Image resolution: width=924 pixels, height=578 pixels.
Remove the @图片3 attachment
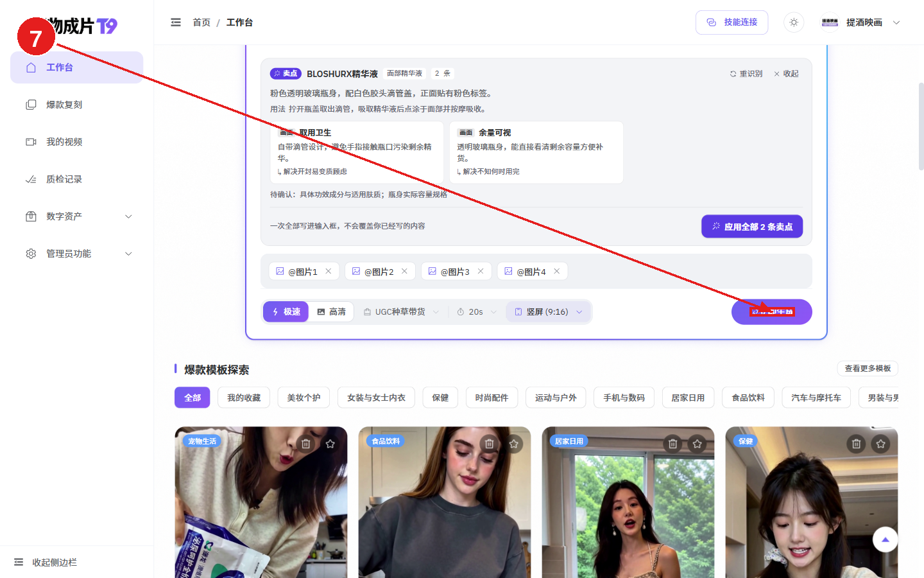point(481,271)
